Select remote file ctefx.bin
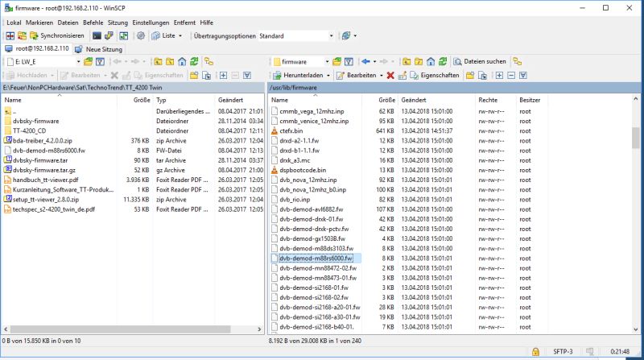This screenshot has width=644, height=360. click(291, 131)
